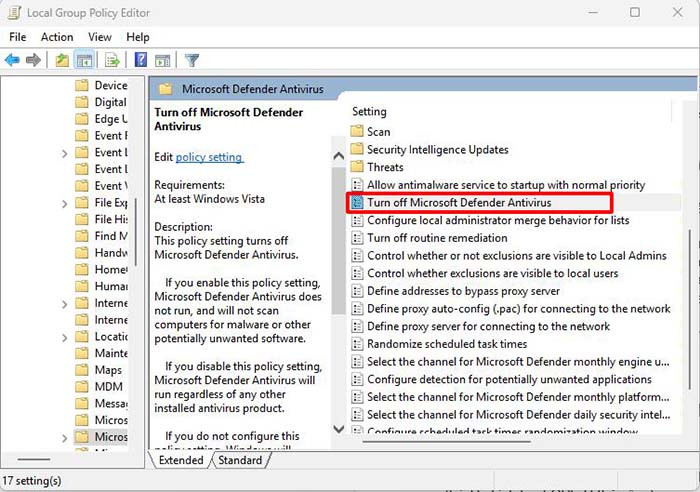700x492 pixels.
Task: Select the Home tree folder
Action: 101,269
